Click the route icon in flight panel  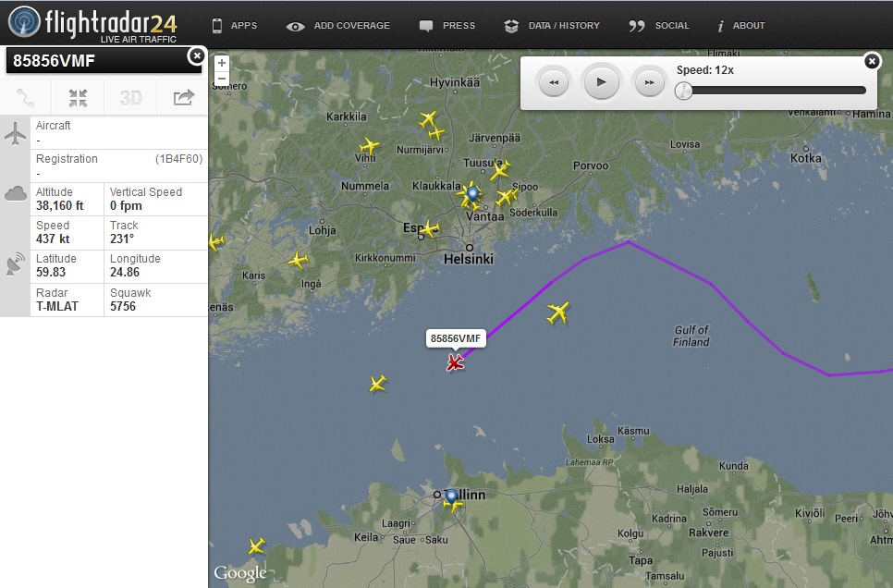pos(26,97)
